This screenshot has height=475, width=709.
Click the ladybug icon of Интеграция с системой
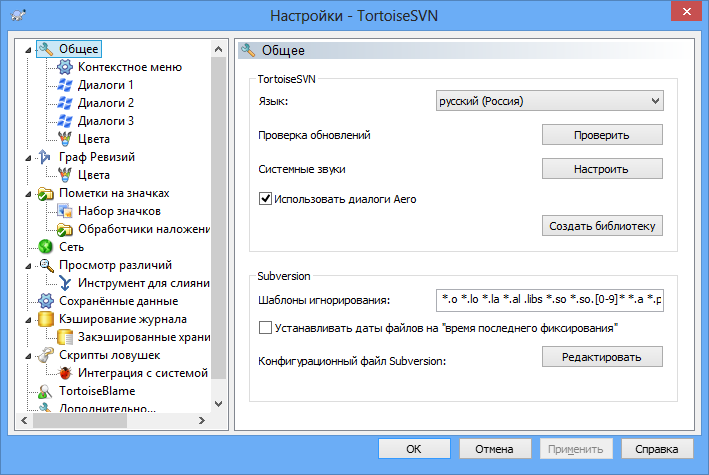click(65, 373)
